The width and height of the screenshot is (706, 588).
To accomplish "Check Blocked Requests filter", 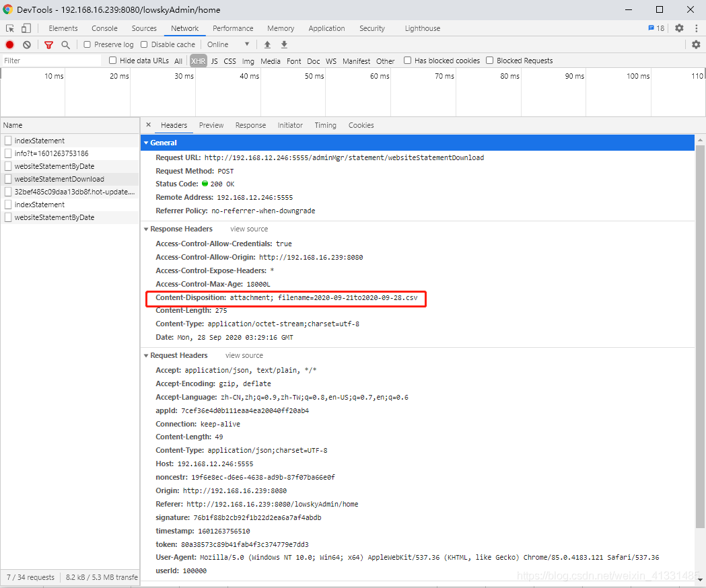I will tap(490, 61).
